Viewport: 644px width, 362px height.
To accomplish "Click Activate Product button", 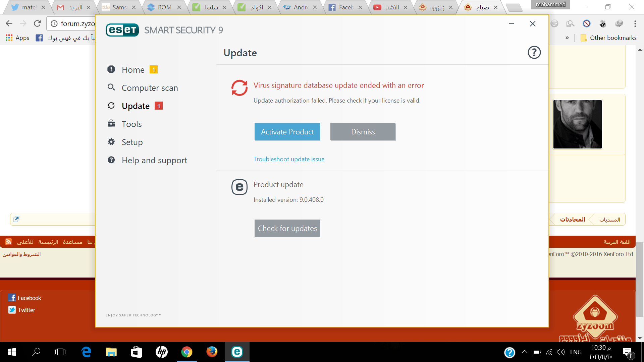I will 287,132.
